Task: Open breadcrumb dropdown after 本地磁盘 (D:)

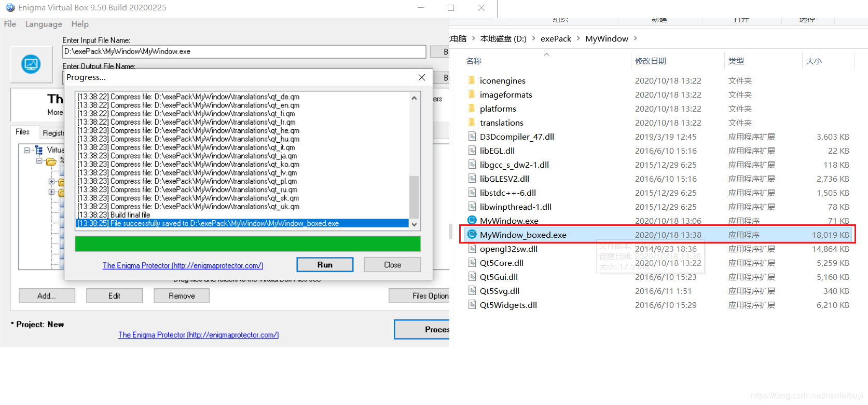Action: (x=533, y=38)
